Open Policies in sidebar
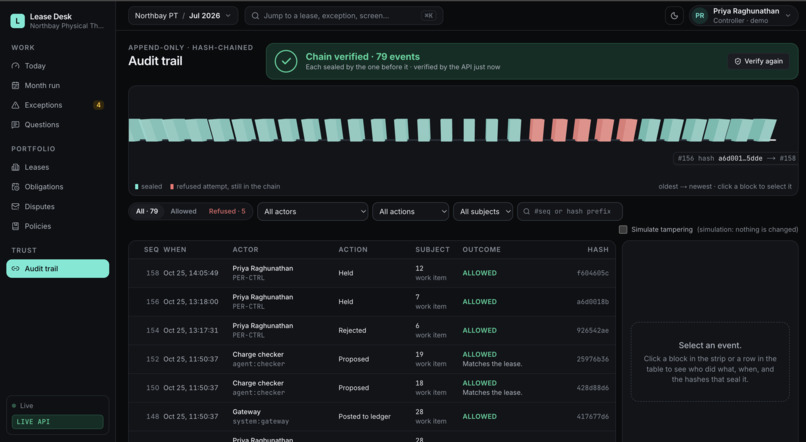The image size is (806, 442). coord(58,226)
